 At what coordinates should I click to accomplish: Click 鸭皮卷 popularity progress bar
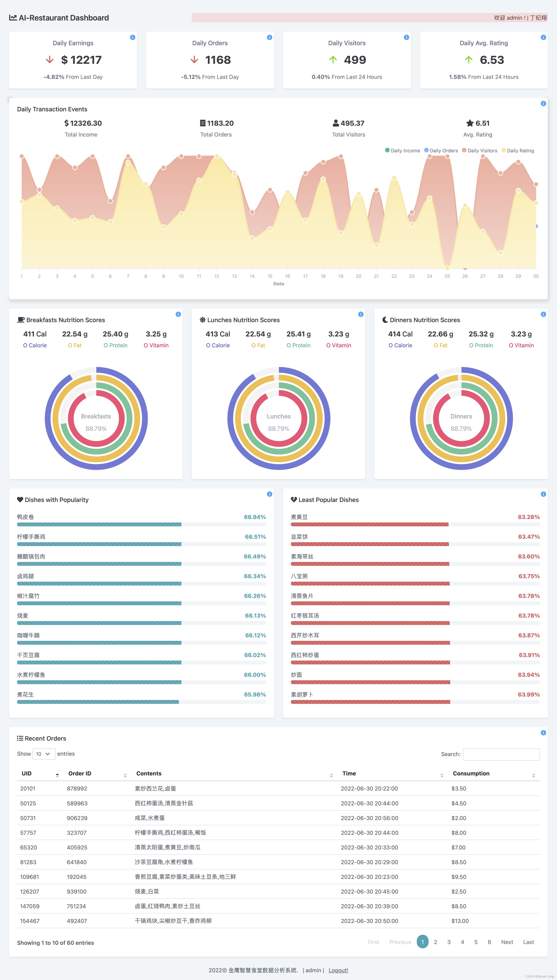(141, 525)
